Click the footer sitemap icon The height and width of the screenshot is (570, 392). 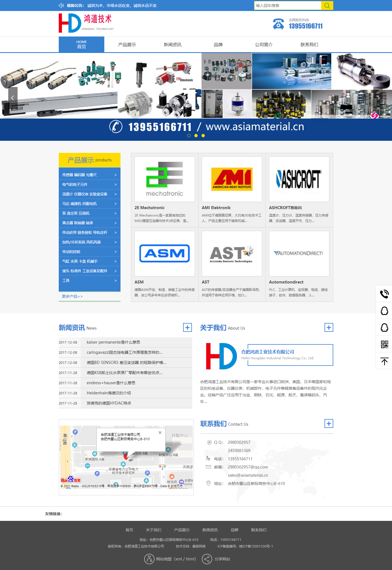click(149, 559)
